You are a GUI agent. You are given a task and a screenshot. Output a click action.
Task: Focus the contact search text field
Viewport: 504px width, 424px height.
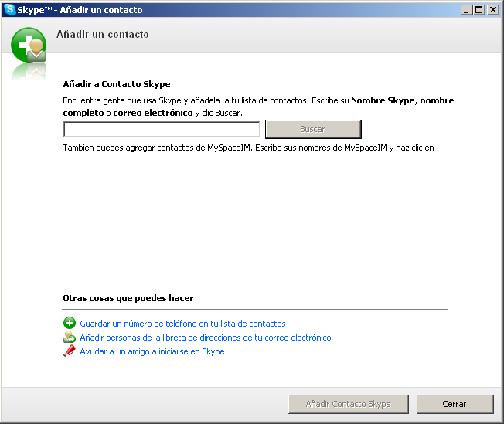point(162,129)
